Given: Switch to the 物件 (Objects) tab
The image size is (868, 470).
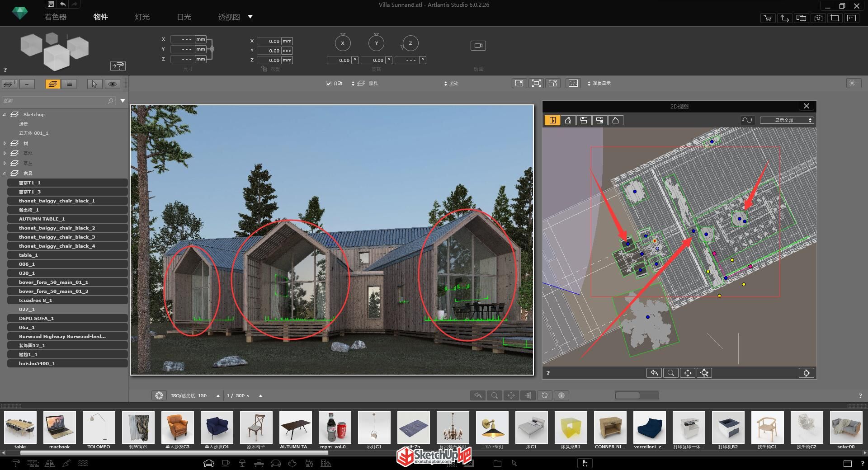Looking at the screenshot, I should [100, 17].
